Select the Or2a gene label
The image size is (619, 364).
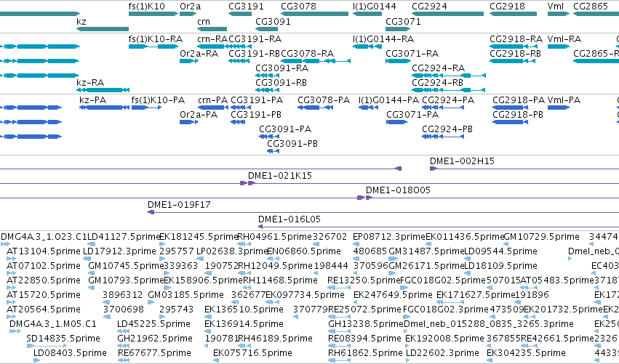click(191, 7)
